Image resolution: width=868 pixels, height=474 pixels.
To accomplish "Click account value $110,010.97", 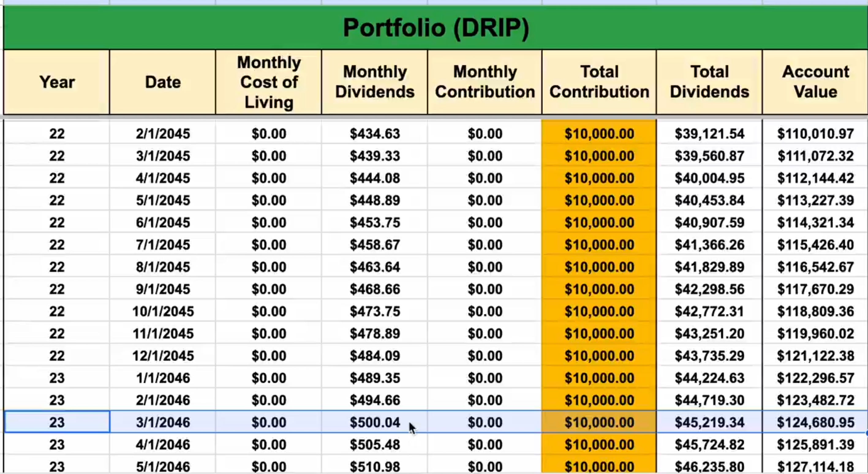I will tap(815, 134).
